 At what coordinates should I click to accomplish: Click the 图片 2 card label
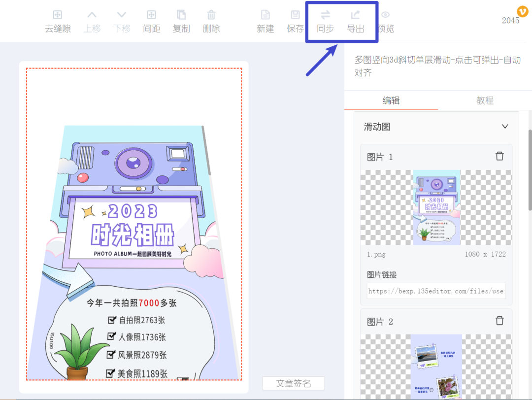(380, 321)
